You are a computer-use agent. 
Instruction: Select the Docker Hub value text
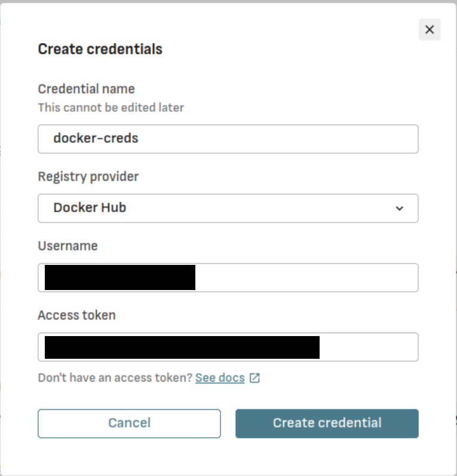(x=90, y=208)
